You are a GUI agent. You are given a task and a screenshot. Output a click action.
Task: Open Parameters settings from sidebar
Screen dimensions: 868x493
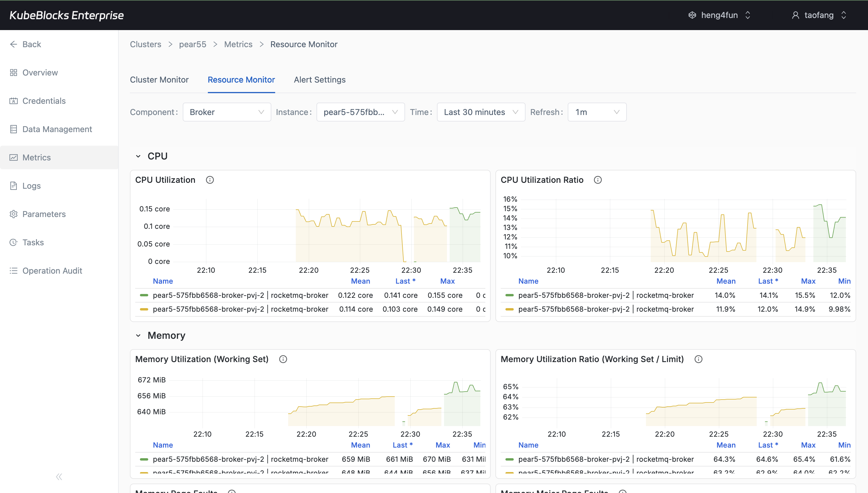(44, 214)
